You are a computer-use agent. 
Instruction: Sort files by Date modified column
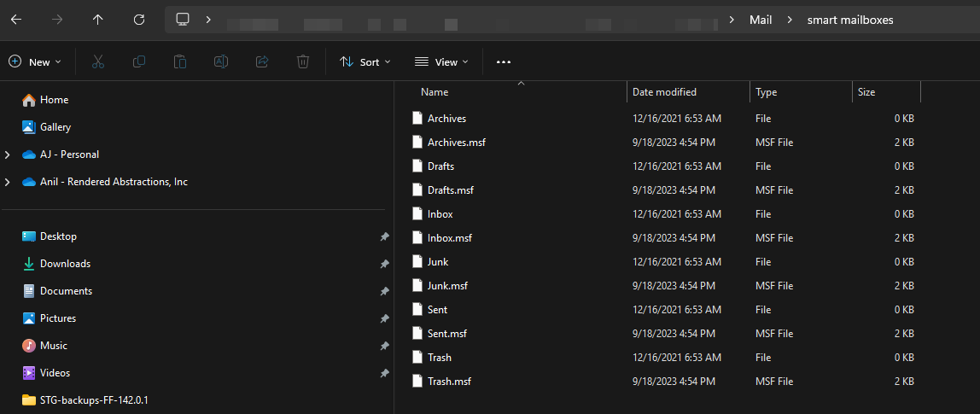tap(664, 92)
